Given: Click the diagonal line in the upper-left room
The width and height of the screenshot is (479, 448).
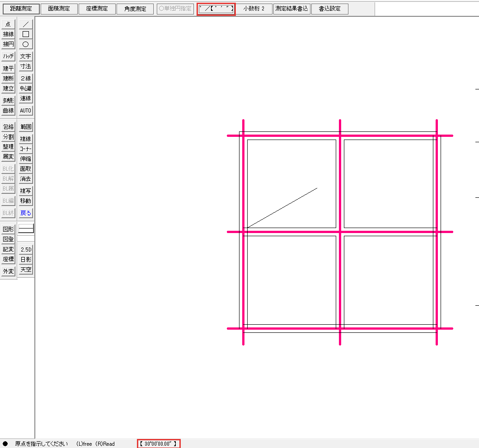Looking at the screenshot, I should click(x=282, y=208).
